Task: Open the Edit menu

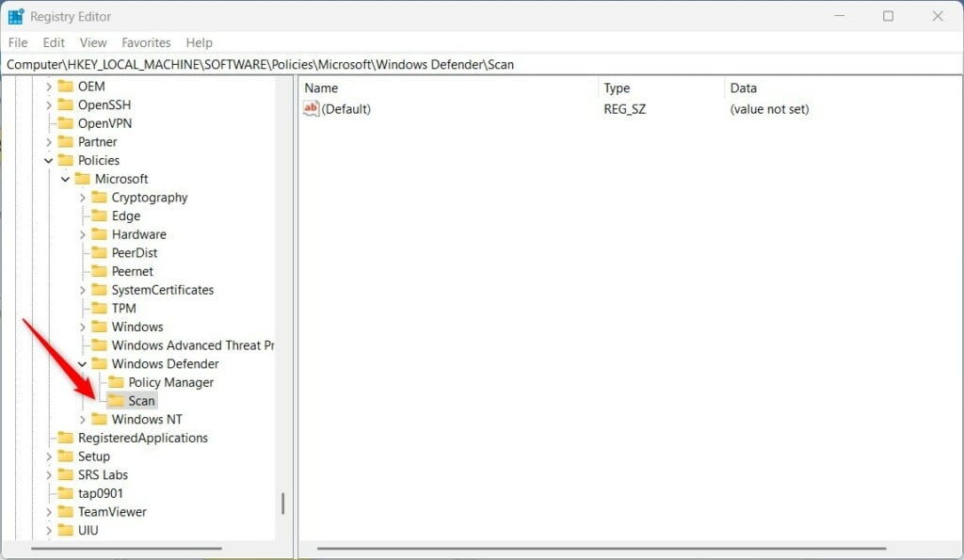Action: 54,42
